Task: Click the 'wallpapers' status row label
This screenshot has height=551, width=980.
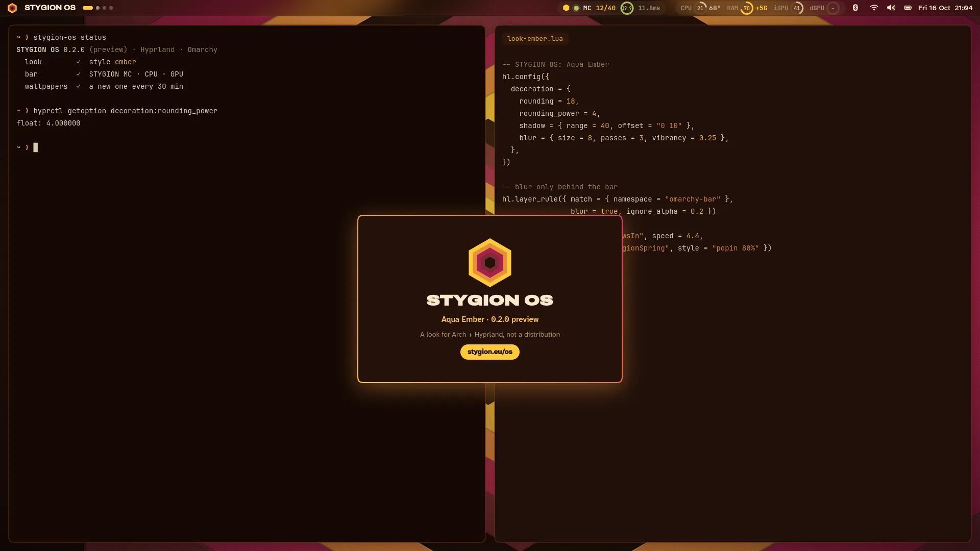Action: click(46, 86)
